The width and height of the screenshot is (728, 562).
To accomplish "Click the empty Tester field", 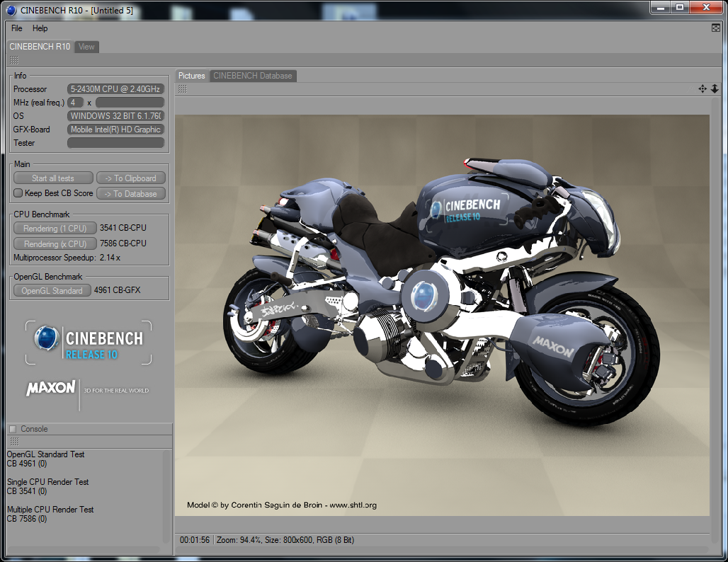I will click(x=115, y=143).
